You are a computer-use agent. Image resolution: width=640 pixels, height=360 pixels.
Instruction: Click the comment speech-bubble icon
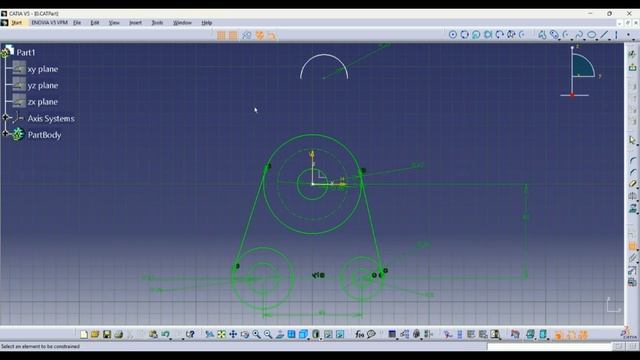(371, 335)
